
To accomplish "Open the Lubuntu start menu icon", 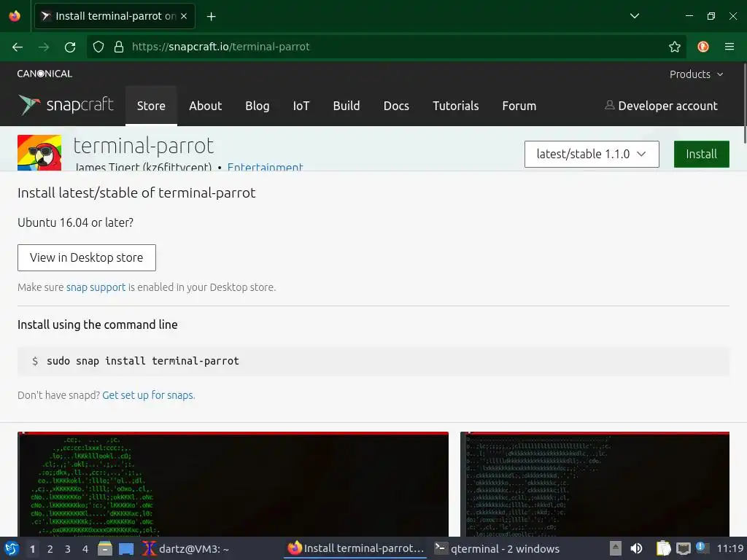I will tap(12, 548).
